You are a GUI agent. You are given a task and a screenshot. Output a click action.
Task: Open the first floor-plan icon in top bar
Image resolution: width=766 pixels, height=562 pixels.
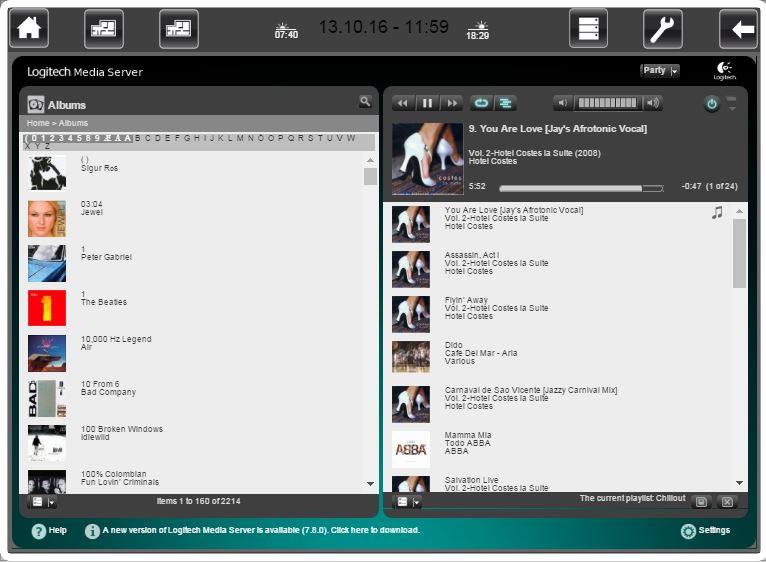point(104,29)
